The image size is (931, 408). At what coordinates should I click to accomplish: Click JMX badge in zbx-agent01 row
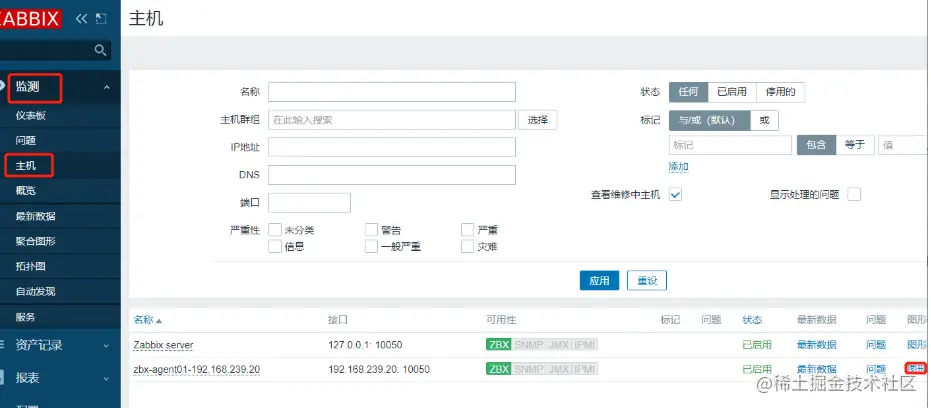558,369
